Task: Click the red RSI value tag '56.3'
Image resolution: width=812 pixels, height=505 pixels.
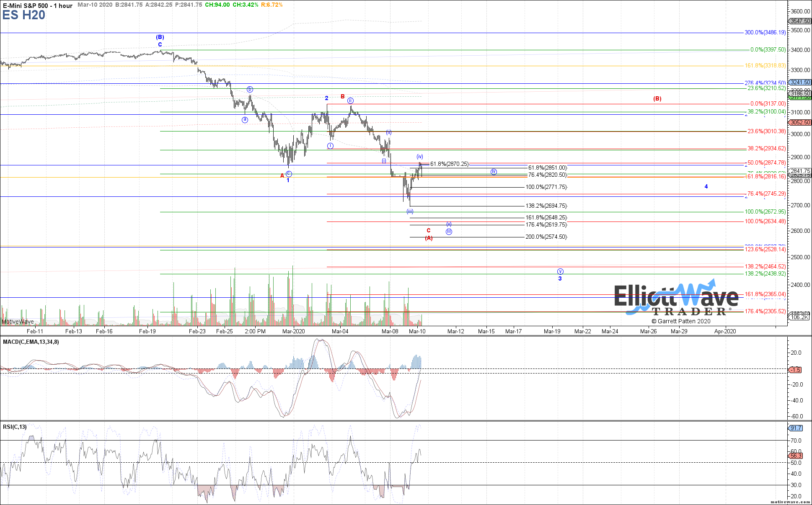Action: click(x=796, y=456)
